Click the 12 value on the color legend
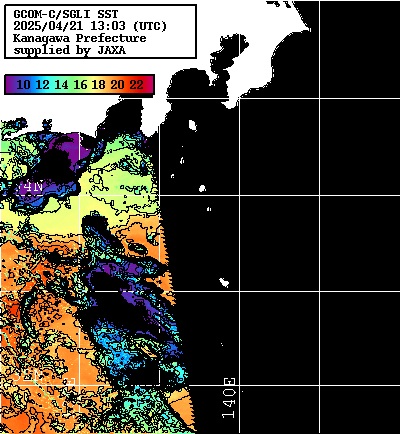The height and width of the screenshot is (434, 400). click(42, 85)
